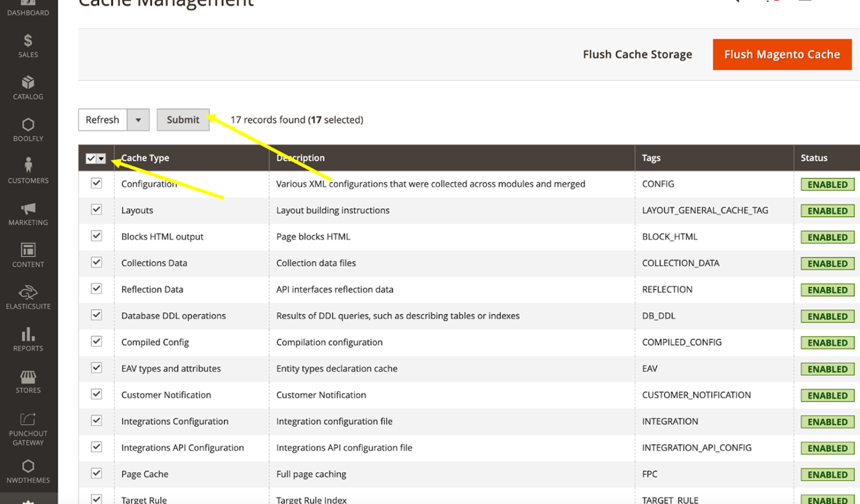Uncheck the Page Cache row checkbox
This screenshot has height=504, width=860.
click(x=96, y=473)
